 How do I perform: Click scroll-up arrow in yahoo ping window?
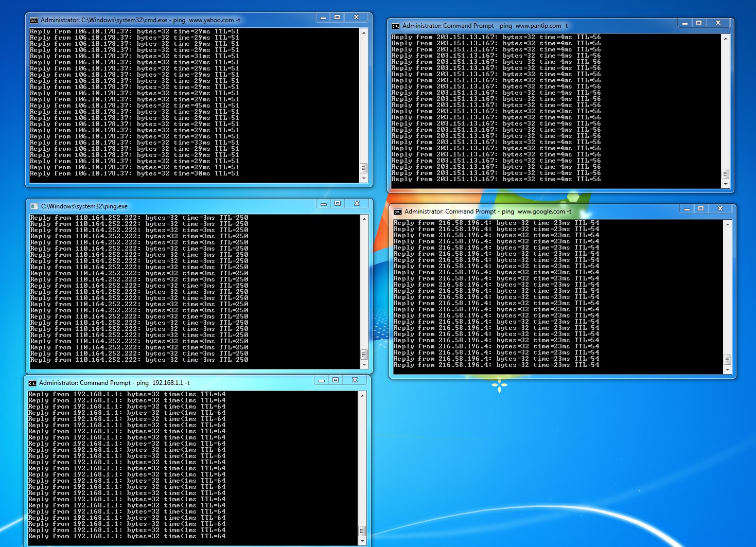coord(364,32)
